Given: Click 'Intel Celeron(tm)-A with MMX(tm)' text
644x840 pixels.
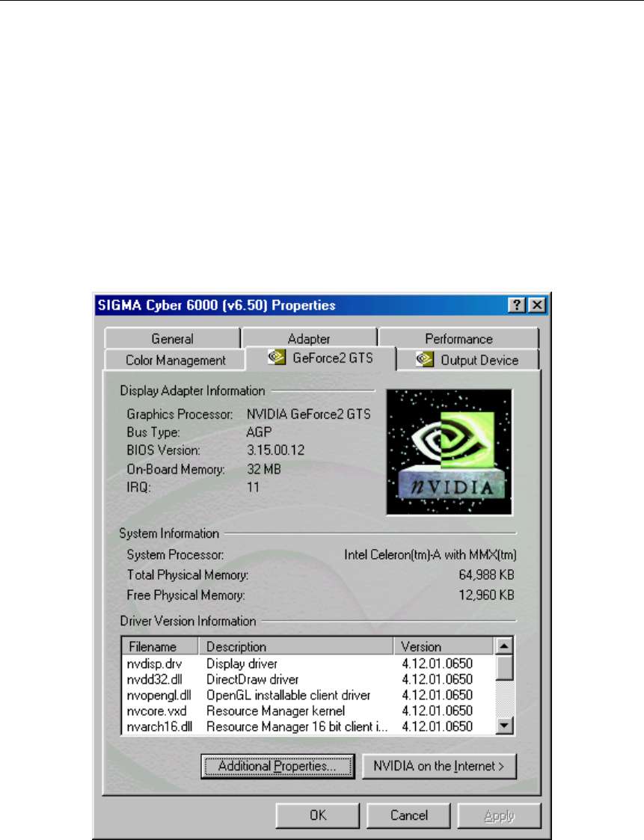Looking at the screenshot, I should (430, 554).
